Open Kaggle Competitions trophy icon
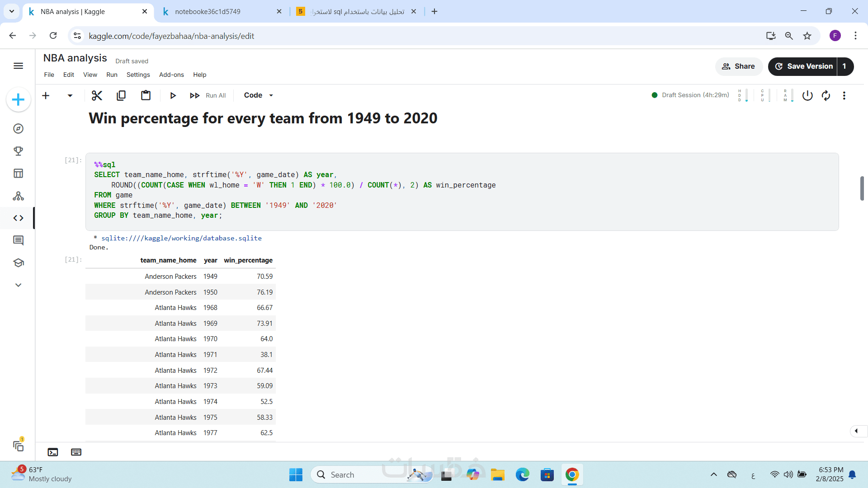 click(18, 151)
